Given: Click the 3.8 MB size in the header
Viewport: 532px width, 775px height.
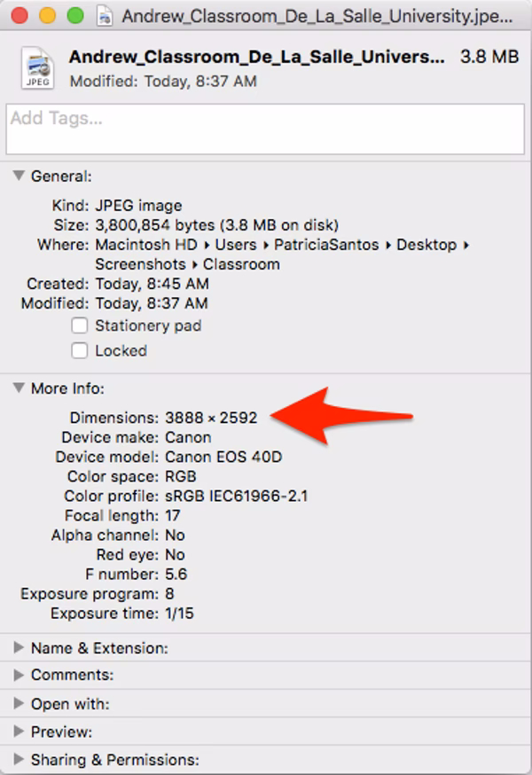Looking at the screenshot, I should point(489,57).
